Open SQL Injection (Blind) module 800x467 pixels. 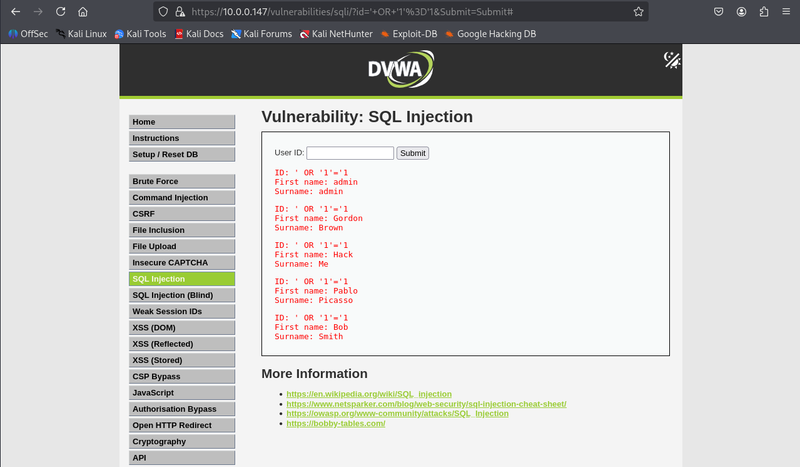coord(182,295)
